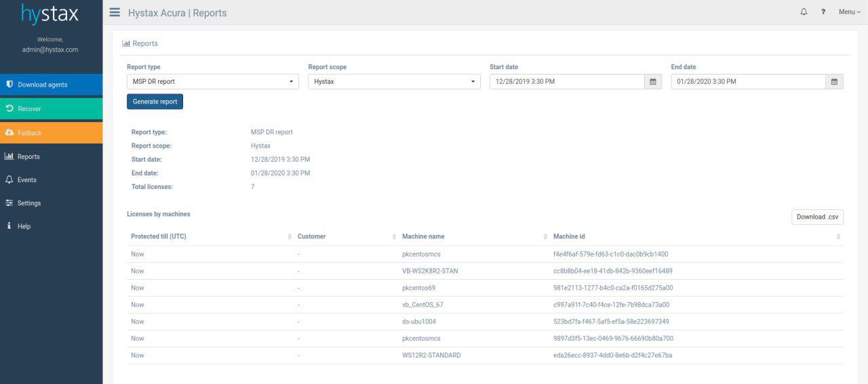Click the shield icon beside Download agents
The width and height of the screenshot is (868, 384).
pyautogui.click(x=9, y=85)
